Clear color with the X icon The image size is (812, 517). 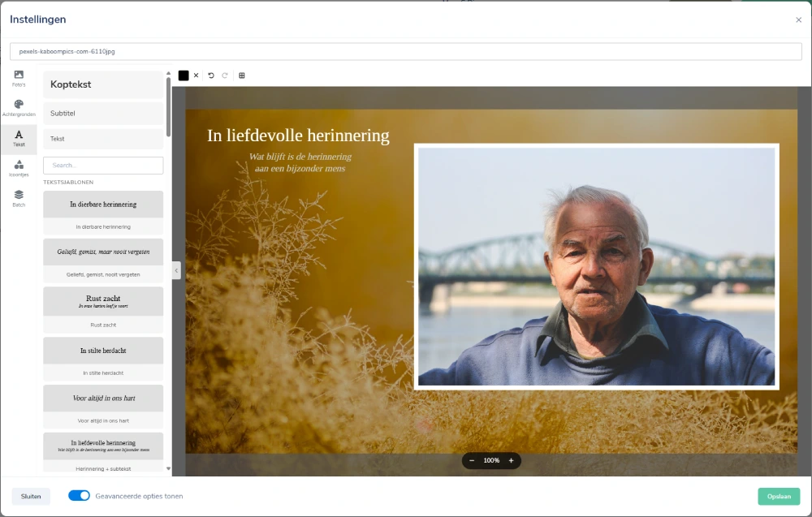196,75
